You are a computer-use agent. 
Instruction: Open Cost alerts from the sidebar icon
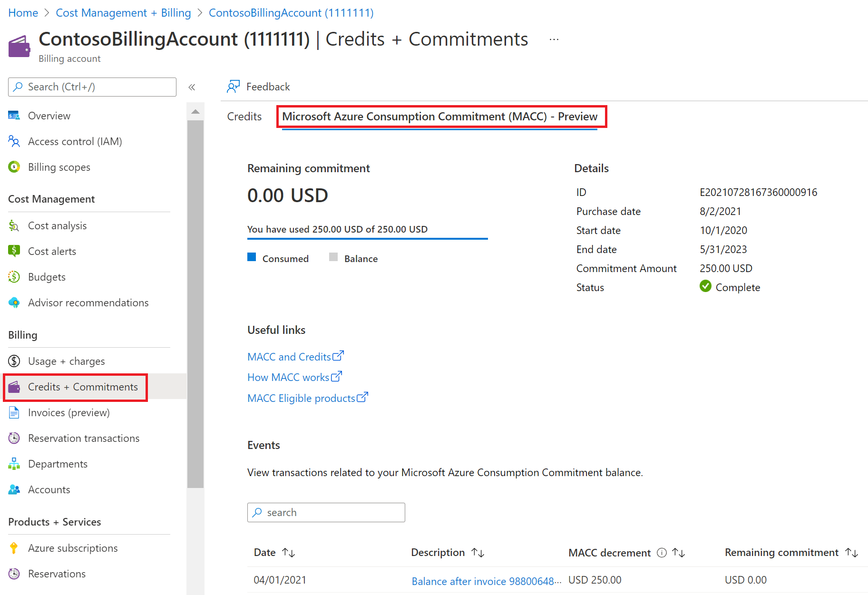click(14, 251)
